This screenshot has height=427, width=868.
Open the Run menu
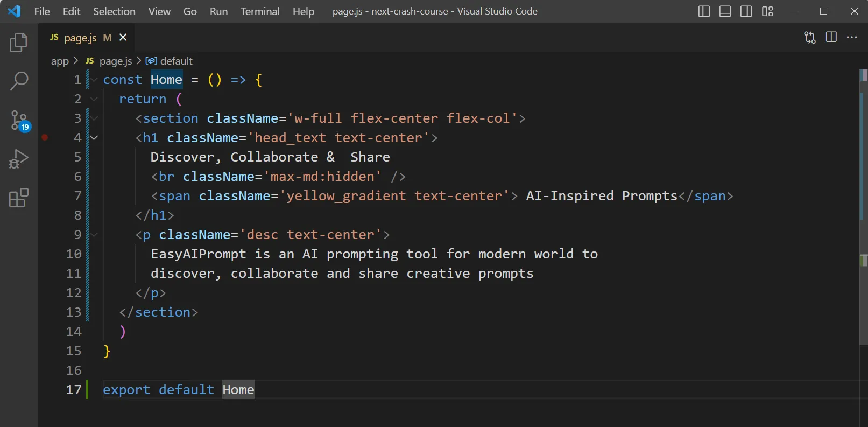point(218,11)
